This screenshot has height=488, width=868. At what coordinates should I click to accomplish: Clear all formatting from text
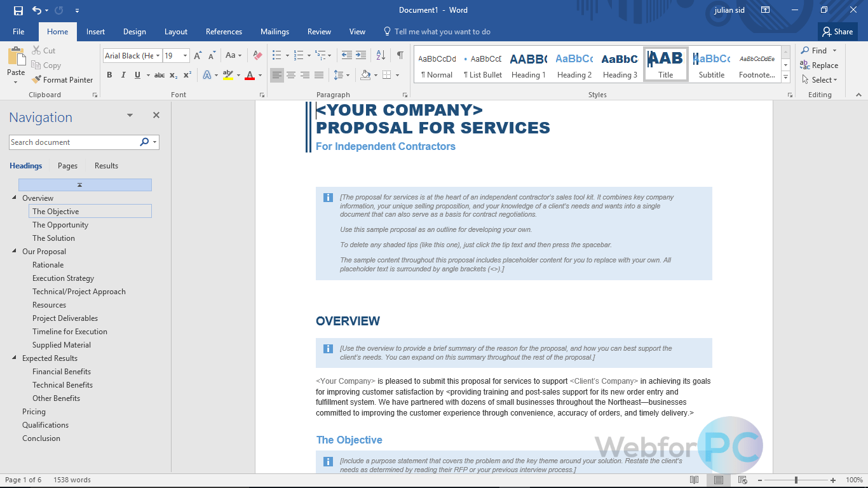point(257,55)
